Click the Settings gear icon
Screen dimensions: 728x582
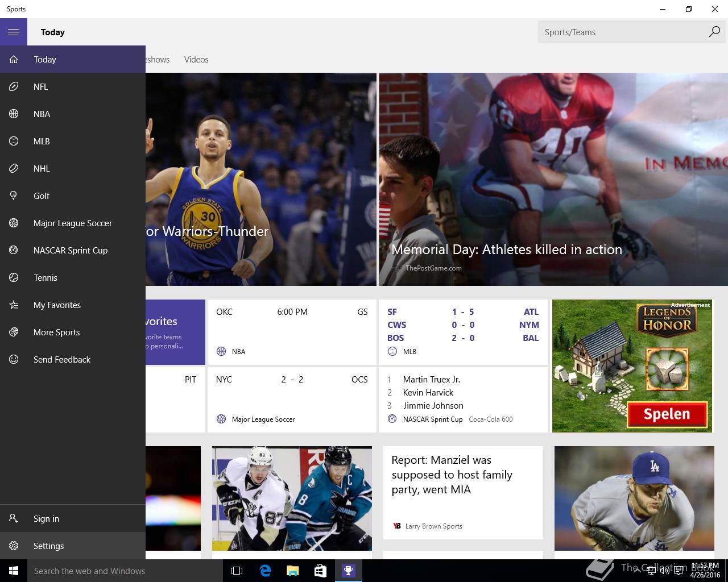point(14,546)
